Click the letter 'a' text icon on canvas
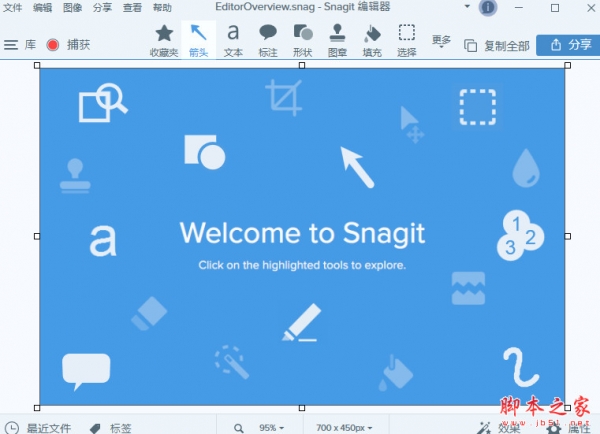Image resolution: width=600 pixels, height=434 pixels. pos(103,241)
